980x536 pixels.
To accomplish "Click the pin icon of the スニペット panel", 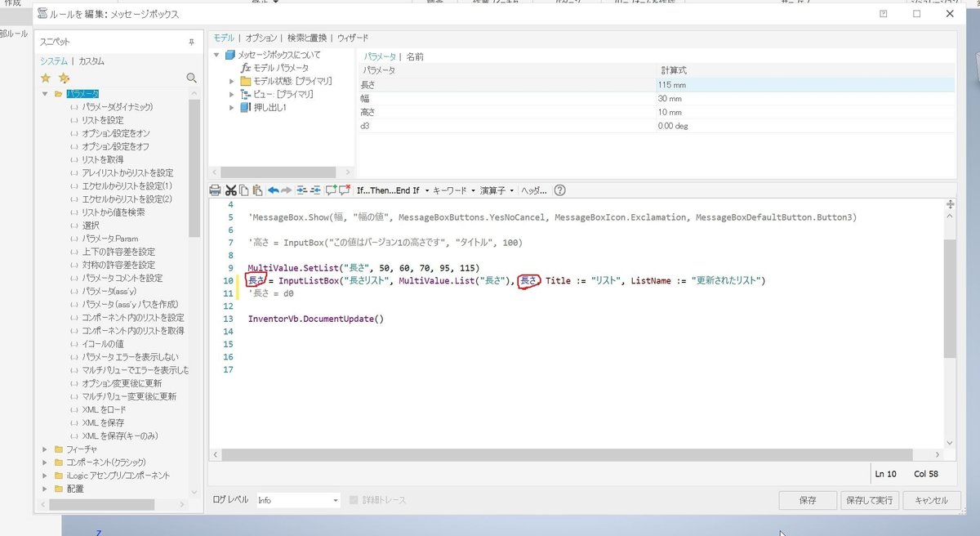I will point(191,41).
